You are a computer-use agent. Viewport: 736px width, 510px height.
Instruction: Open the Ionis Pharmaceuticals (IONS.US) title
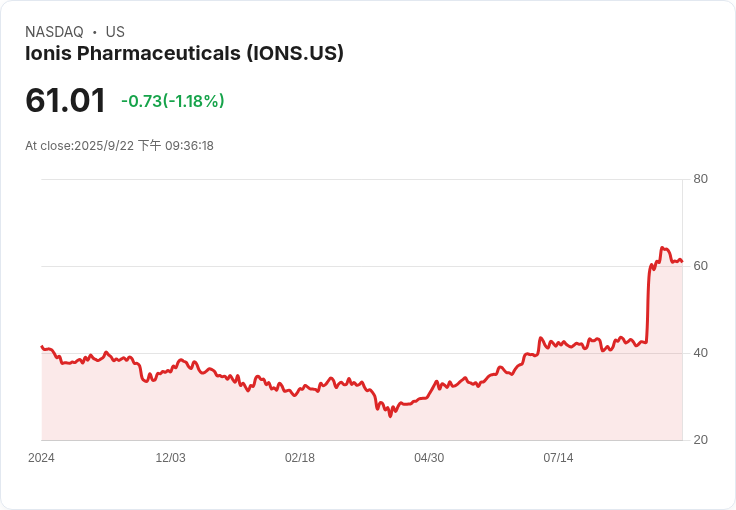click(184, 53)
